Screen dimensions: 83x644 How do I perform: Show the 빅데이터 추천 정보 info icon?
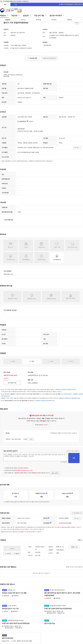coord(14,584)
